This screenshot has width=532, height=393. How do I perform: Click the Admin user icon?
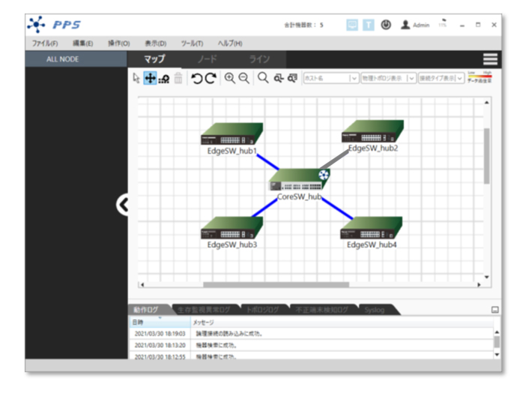(x=405, y=25)
